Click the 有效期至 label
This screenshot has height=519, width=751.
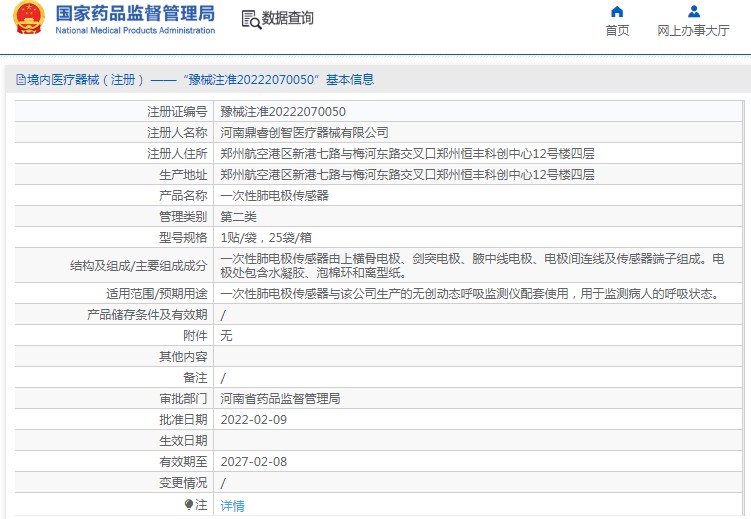pos(183,462)
